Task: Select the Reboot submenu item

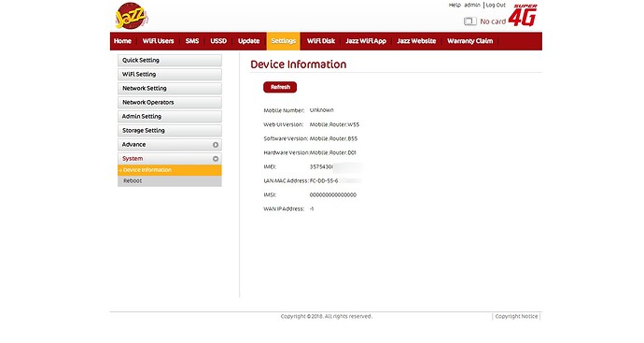Action: pos(170,181)
